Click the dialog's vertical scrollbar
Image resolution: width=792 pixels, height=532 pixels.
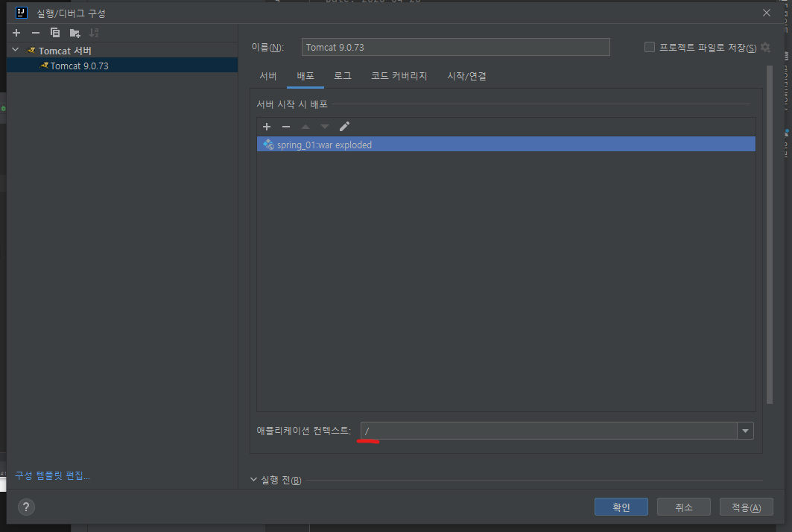[770, 235]
